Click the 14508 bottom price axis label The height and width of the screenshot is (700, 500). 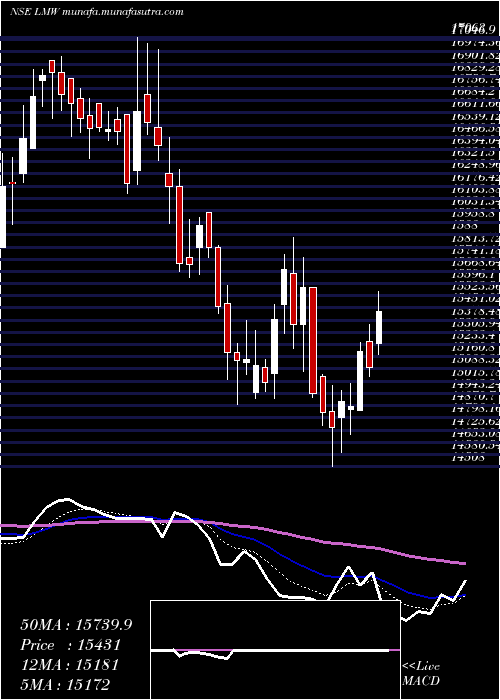[x=466, y=456]
